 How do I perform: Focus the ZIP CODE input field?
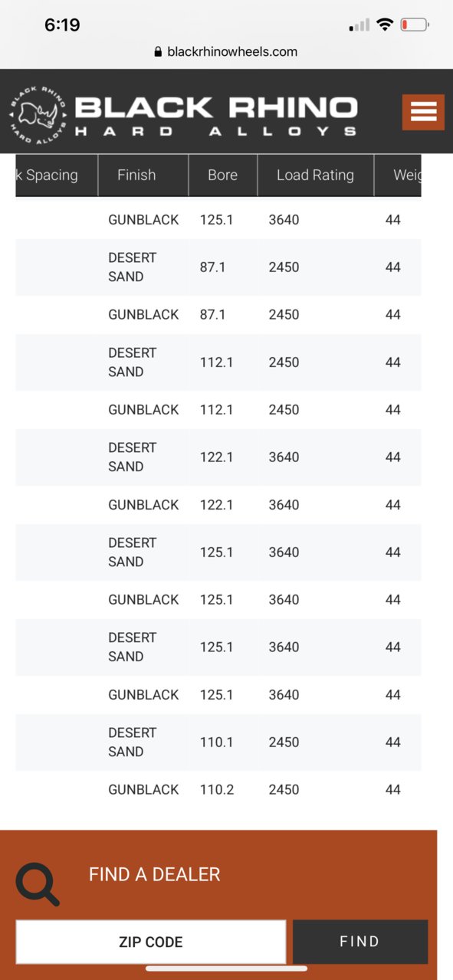click(151, 942)
